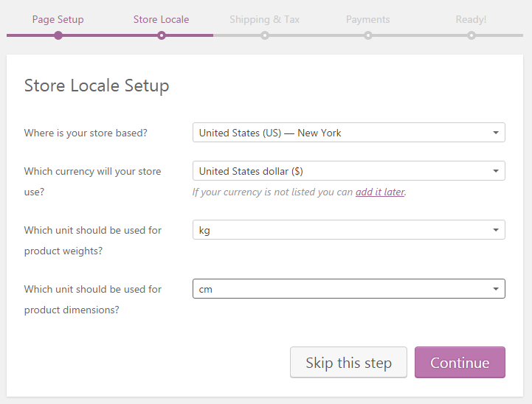532x404 pixels.
Task: Click the arrow on the kg weight select
Action: 496,230
